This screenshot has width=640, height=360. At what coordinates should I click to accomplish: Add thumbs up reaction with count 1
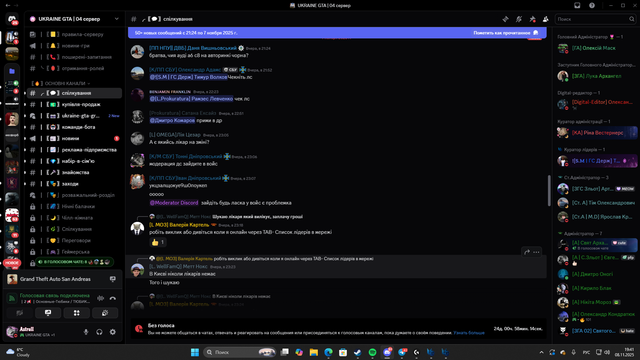coord(158,242)
